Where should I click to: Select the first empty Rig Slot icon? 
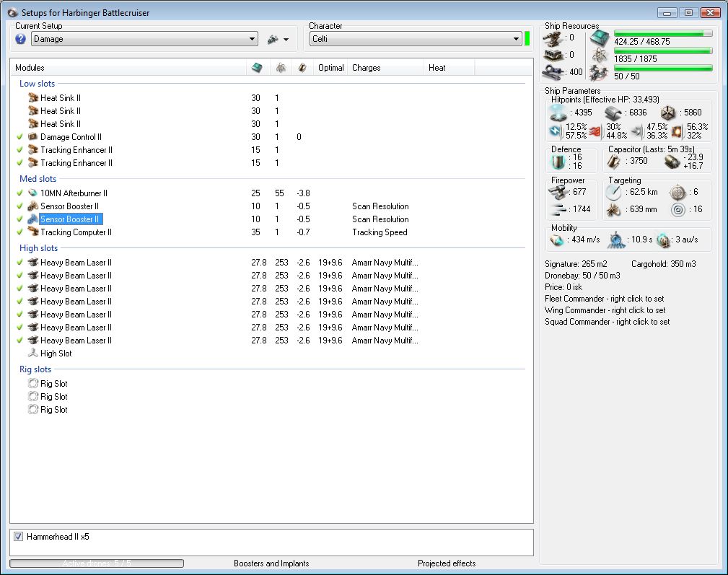33,383
